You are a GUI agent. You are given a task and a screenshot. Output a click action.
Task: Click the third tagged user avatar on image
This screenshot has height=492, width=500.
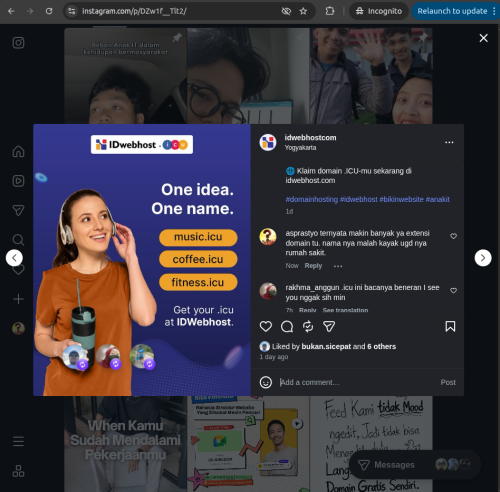coord(142,357)
